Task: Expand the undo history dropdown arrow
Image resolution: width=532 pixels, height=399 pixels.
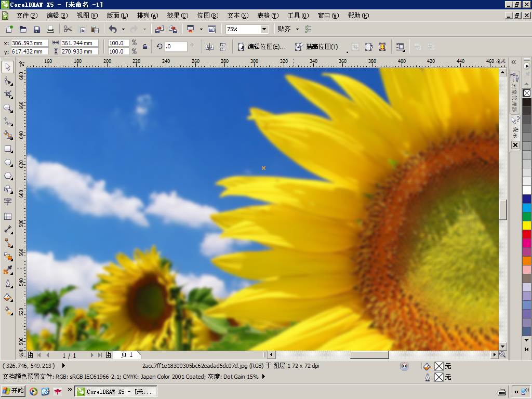Action: [x=123, y=29]
